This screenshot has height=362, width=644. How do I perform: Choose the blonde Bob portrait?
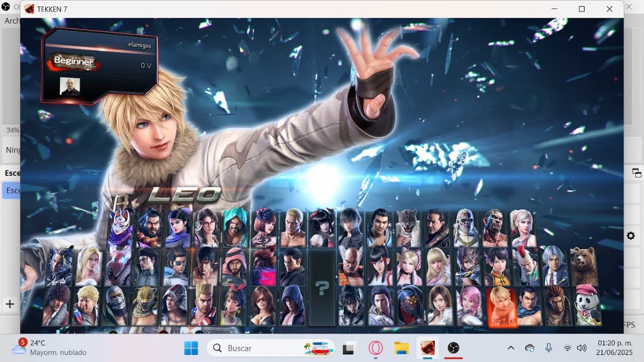click(x=86, y=306)
